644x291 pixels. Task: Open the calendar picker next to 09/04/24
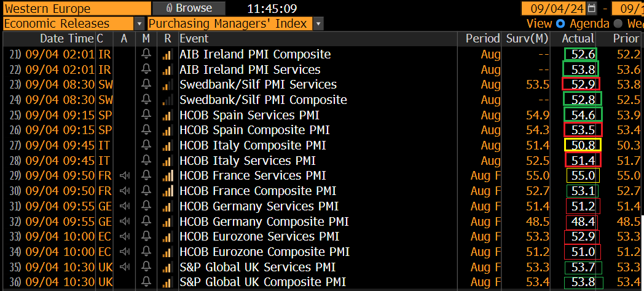click(592, 8)
